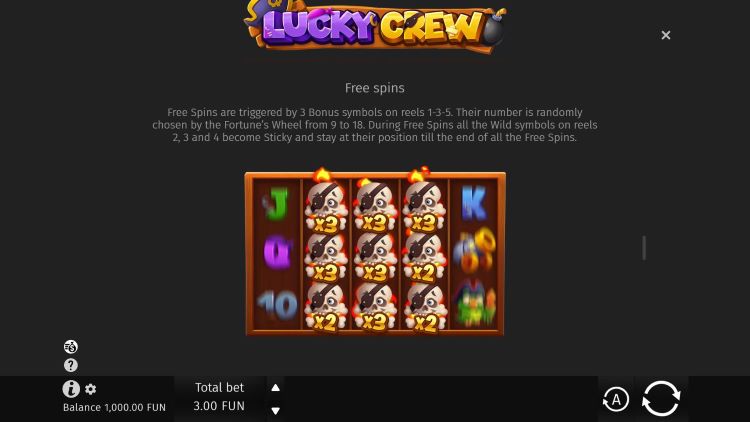The width and height of the screenshot is (750, 422).
Task: Increase total bet with up arrow
Action: tap(276, 388)
